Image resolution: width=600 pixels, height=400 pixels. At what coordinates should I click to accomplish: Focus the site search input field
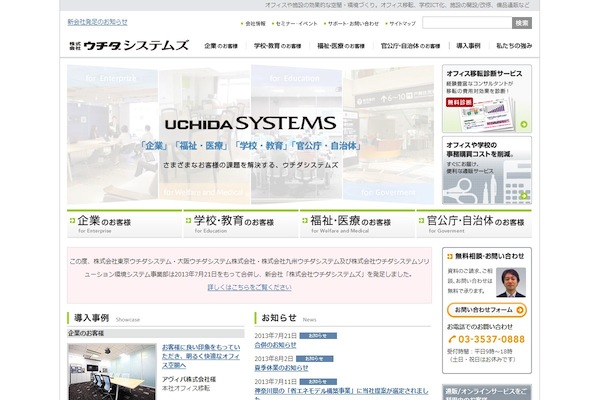coord(467,23)
